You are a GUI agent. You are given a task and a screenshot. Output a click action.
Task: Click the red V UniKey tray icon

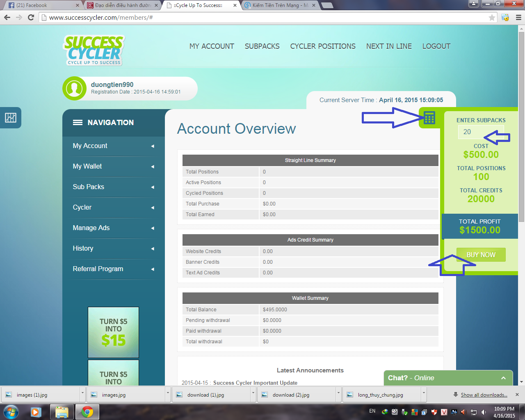click(444, 412)
